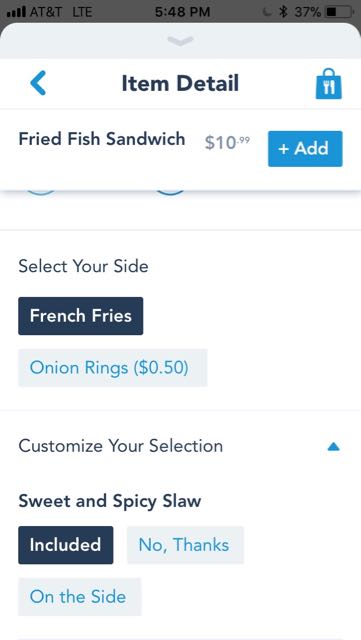Tap the cellular signal bars icon
361x640 pixels.
tap(16, 11)
